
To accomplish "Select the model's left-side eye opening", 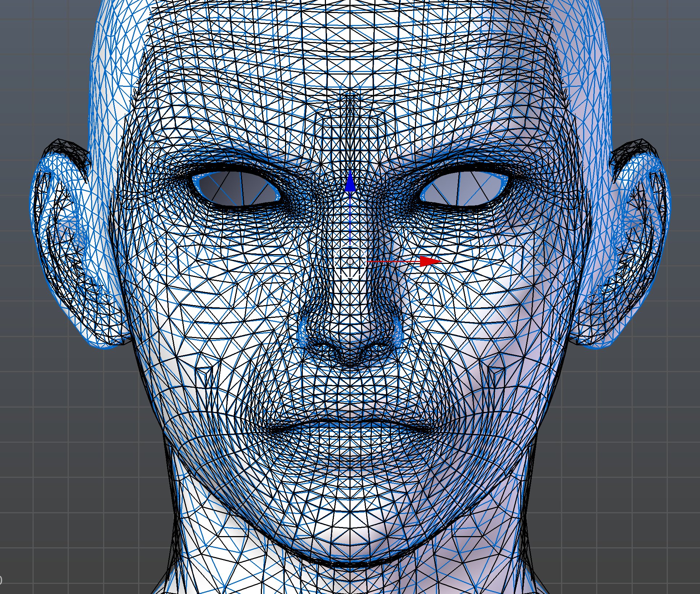I will [x=237, y=189].
